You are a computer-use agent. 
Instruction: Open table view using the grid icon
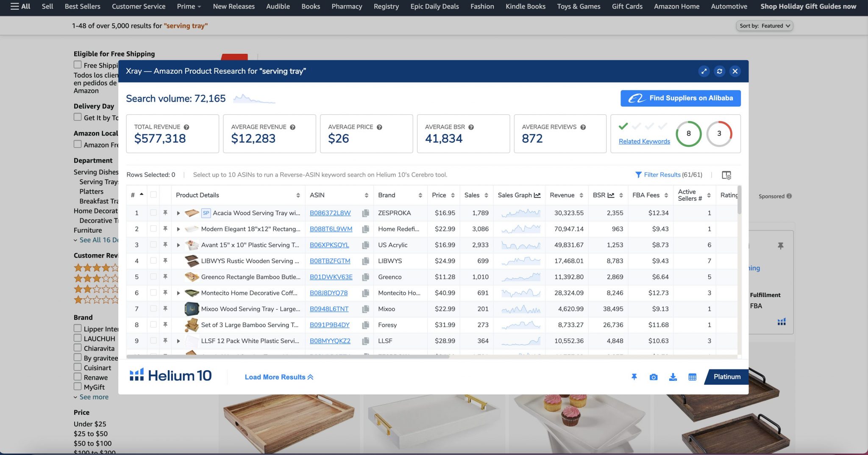(693, 377)
